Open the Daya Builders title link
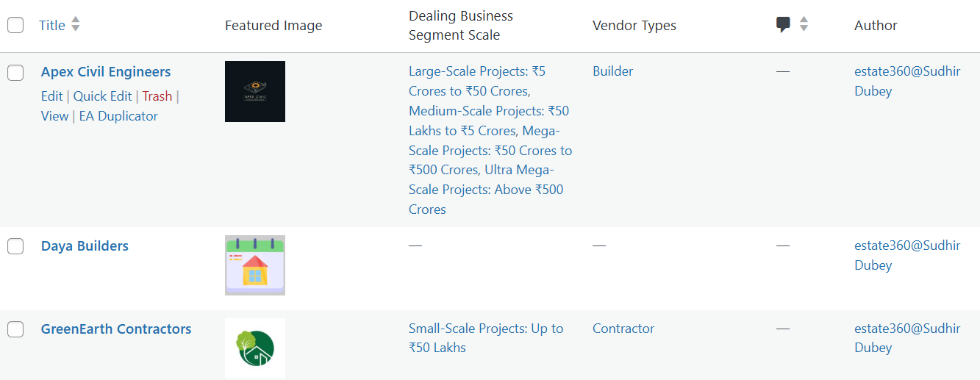 [85, 246]
